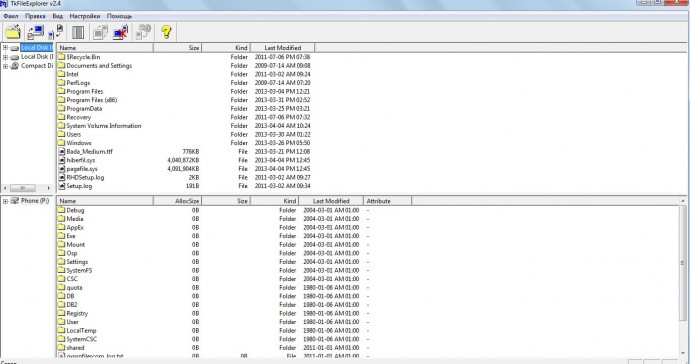Select the Media folder on phone

tap(75, 219)
